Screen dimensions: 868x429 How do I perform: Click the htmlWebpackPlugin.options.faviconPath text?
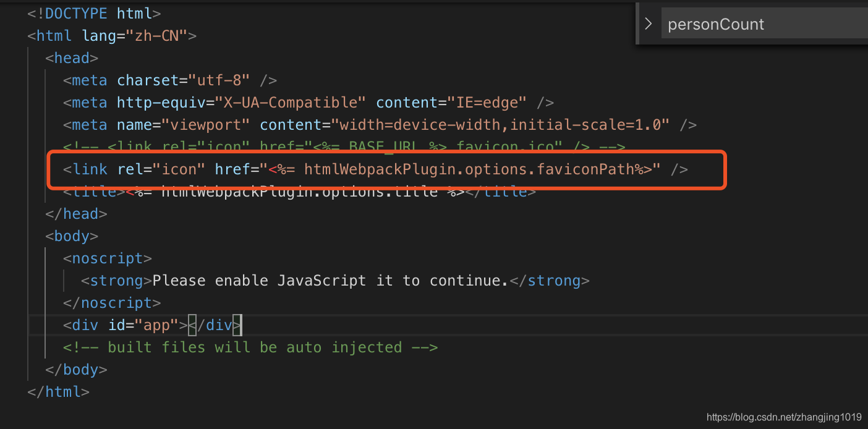469,169
